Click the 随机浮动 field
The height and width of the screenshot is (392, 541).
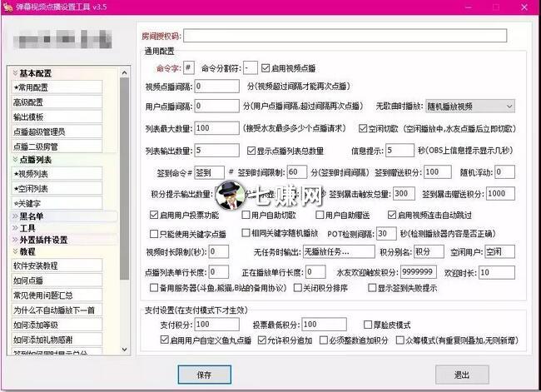[x=504, y=171]
